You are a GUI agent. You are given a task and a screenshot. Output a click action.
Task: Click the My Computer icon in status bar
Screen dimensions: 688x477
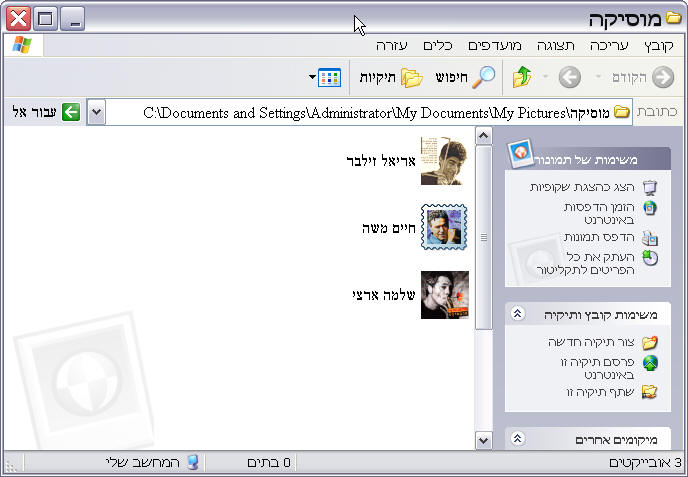193,463
